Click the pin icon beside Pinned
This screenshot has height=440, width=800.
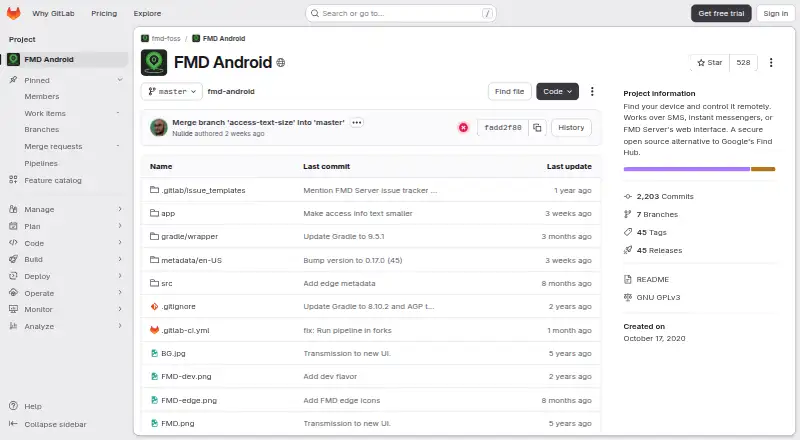13,80
